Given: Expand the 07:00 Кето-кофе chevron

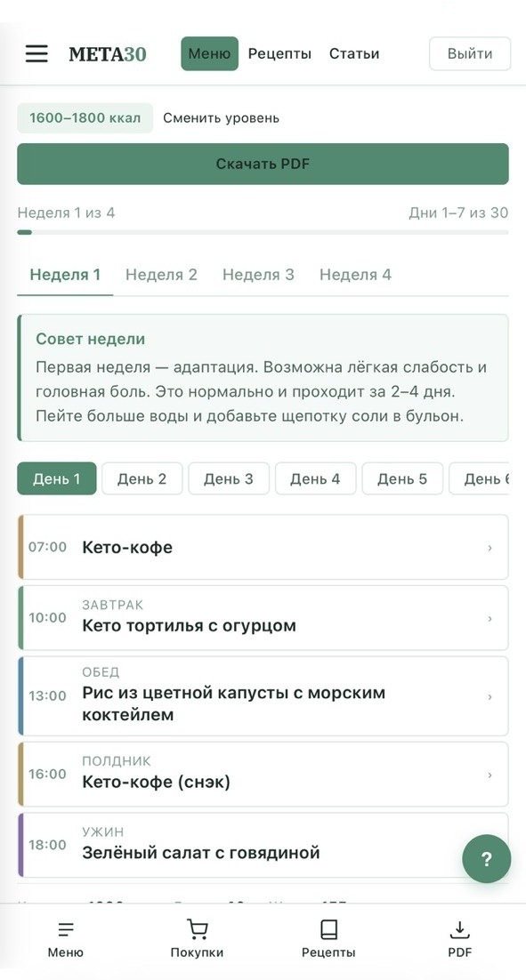Looking at the screenshot, I should (x=490, y=548).
